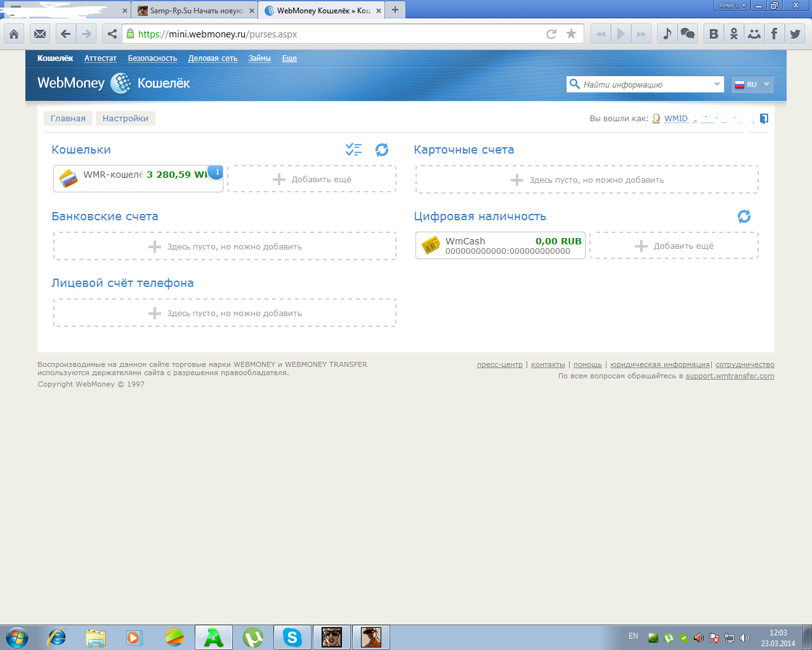The height and width of the screenshot is (650, 812).
Task: Click the media fast-forward toolbar button
Action: tap(641, 34)
